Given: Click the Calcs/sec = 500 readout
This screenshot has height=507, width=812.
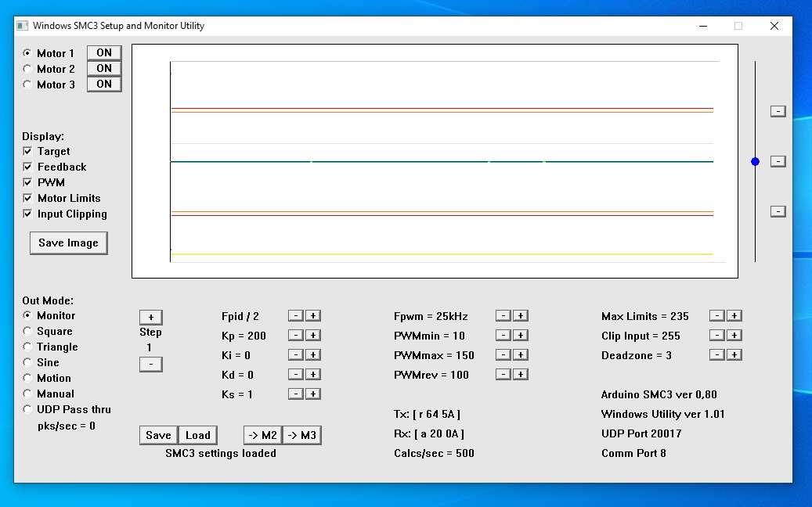Looking at the screenshot, I should pyautogui.click(x=434, y=453).
